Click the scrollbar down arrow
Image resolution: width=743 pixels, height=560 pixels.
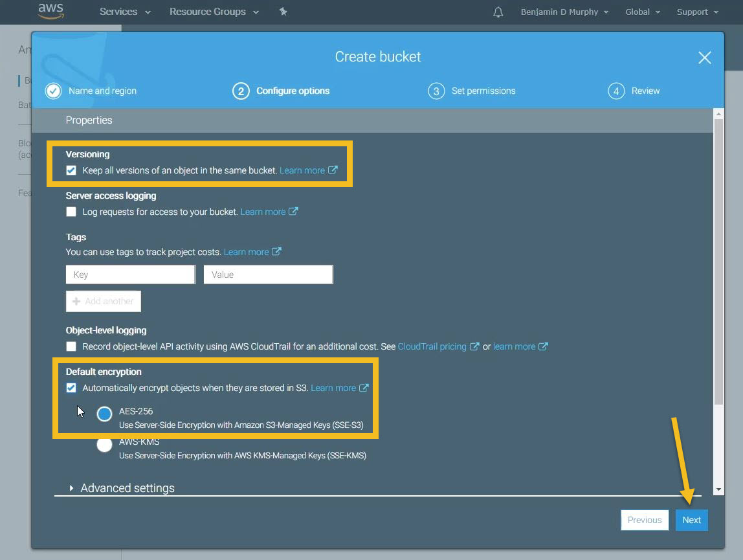tap(718, 489)
